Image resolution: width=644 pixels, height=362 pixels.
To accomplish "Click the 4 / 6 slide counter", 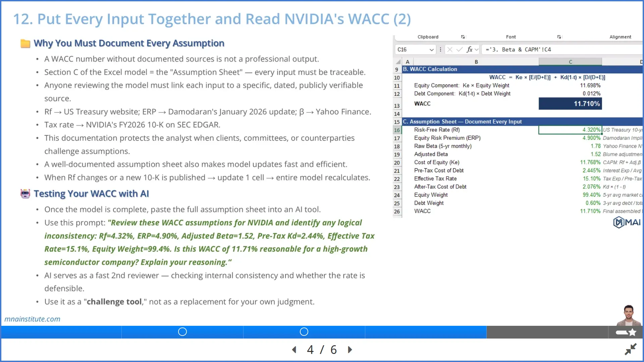I will click(x=322, y=350).
